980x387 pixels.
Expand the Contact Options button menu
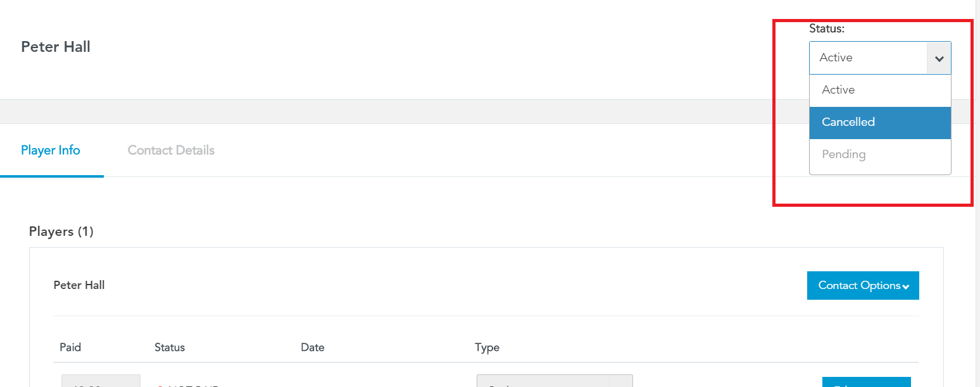(x=863, y=286)
